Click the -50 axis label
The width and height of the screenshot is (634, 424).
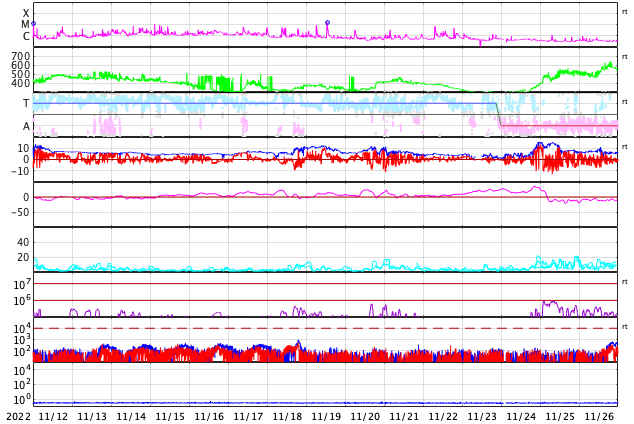20,212
